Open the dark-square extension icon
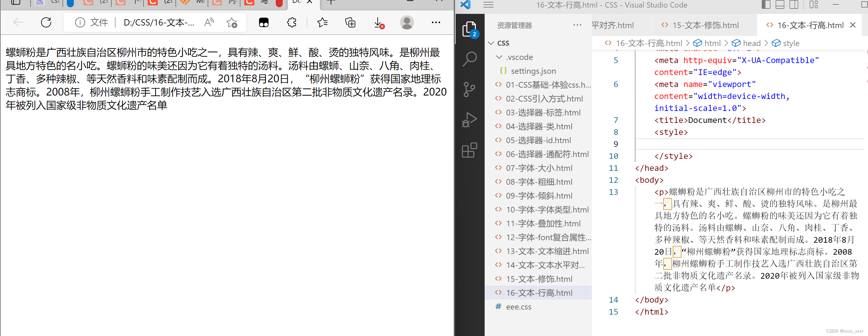 click(x=263, y=23)
